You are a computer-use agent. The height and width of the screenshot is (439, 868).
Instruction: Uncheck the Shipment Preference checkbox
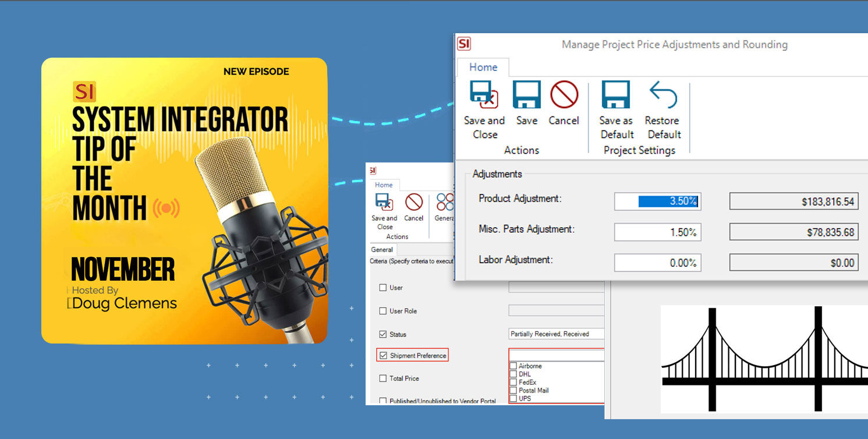click(x=383, y=355)
